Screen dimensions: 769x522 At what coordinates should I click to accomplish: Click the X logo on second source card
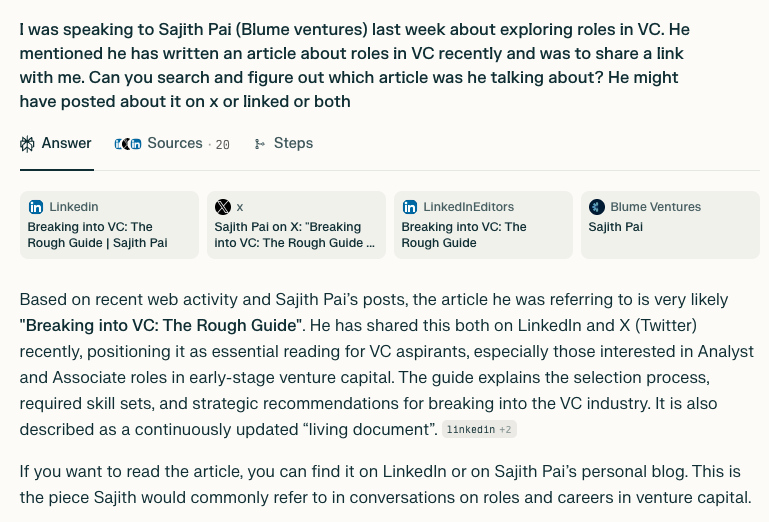click(x=223, y=207)
